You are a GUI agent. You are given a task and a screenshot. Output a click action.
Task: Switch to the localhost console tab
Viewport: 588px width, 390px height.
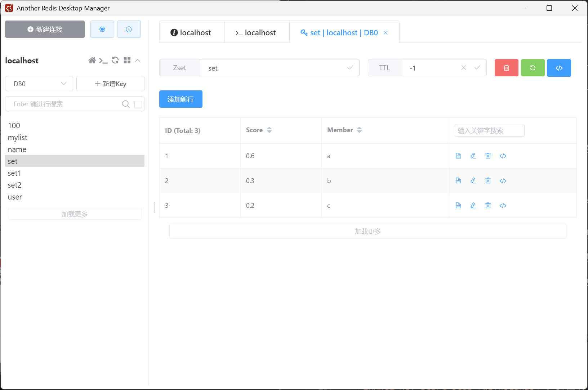257,33
